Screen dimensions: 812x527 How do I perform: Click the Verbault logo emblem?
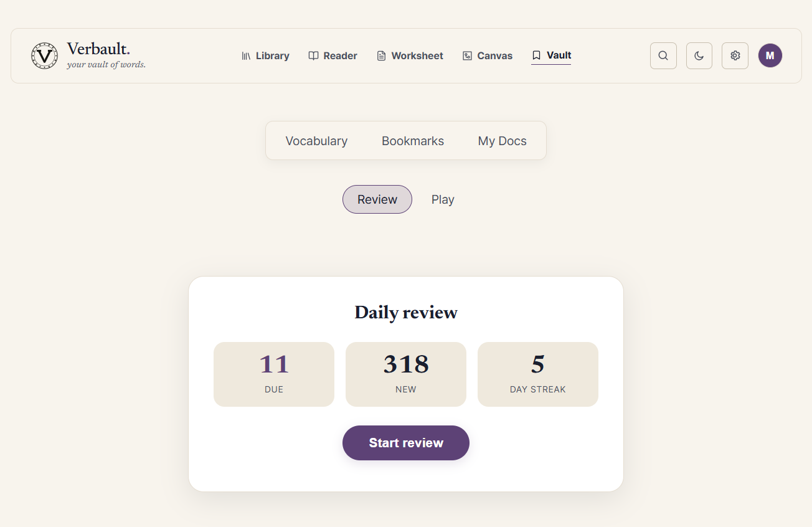click(44, 55)
